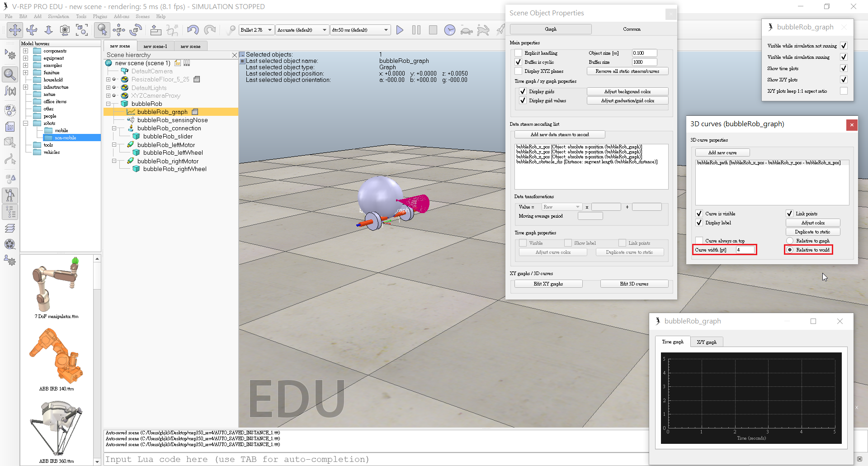Expand the components folder in Model browser
The width and height of the screenshot is (868, 466).
[x=25, y=51]
